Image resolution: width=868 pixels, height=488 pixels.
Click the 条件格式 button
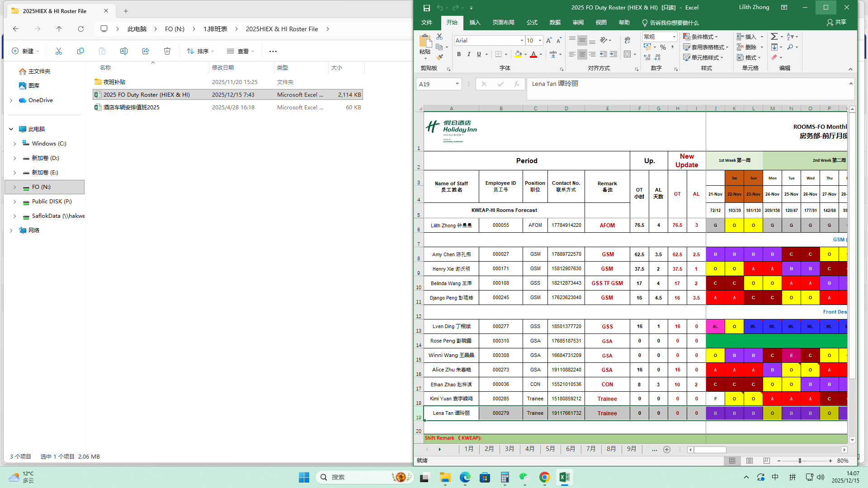coord(700,37)
